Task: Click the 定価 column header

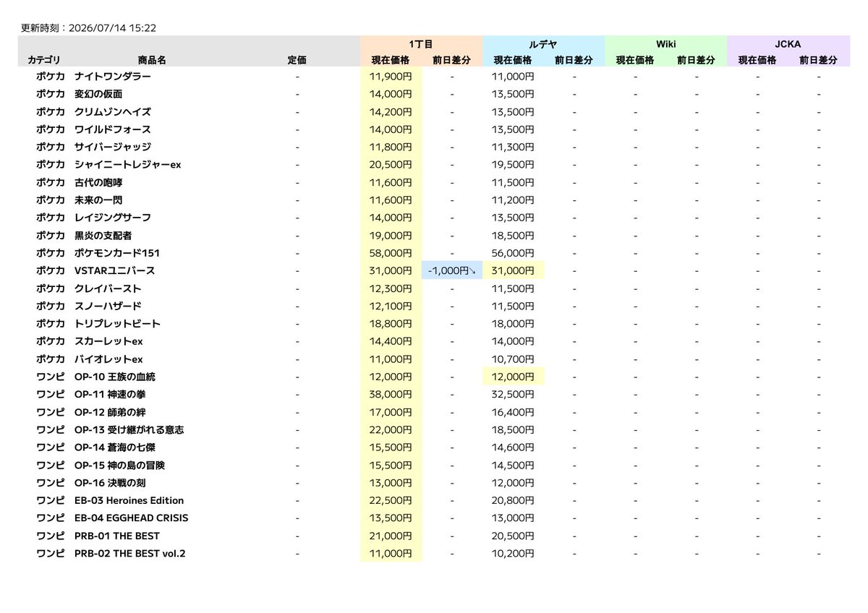Action: coord(297,61)
